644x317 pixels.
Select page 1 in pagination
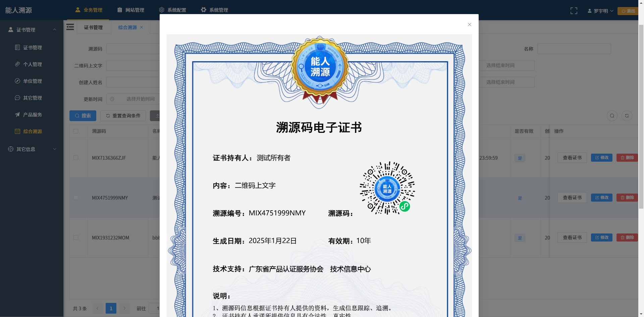point(111,308)
